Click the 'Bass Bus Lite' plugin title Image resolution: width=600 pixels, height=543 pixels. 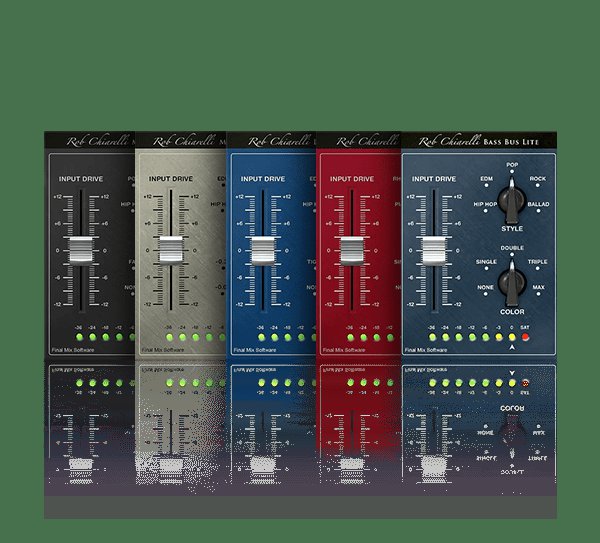coord(511,142)
